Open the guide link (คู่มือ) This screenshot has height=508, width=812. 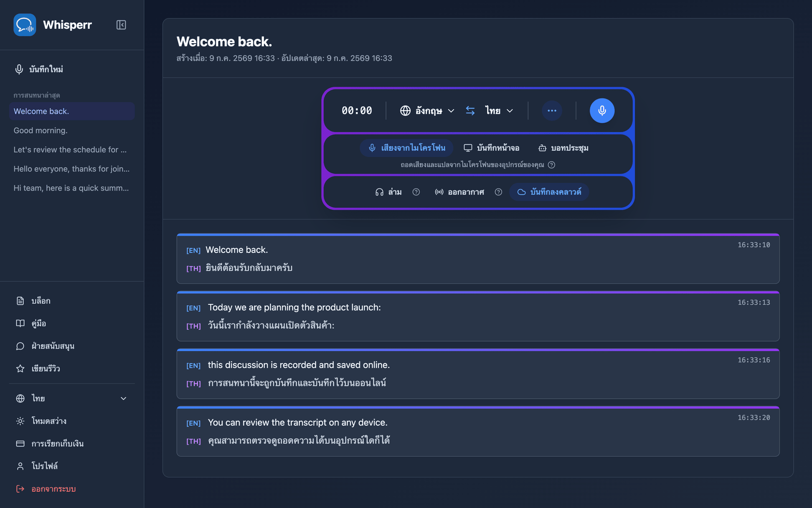(72, 324)
